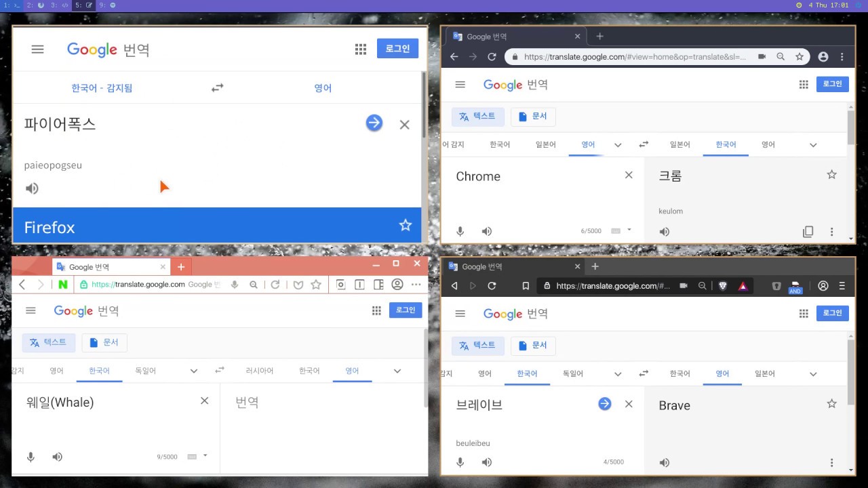
Task: Open Chrome three-dot browser menu
Action: coord(842,57)
